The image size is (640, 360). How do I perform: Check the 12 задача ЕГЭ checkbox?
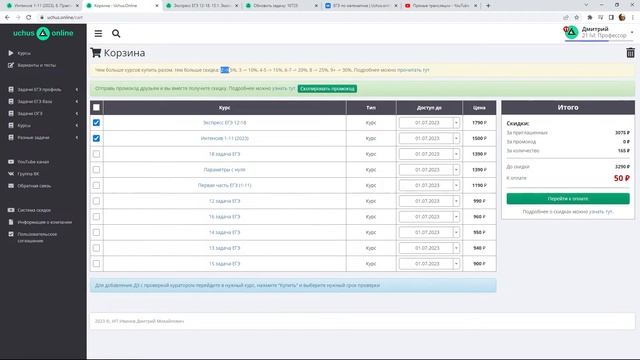[96, 201]
